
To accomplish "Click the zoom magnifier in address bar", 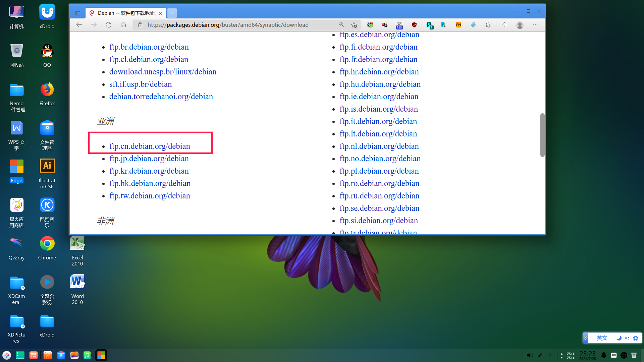I will (x=341, y=25).
